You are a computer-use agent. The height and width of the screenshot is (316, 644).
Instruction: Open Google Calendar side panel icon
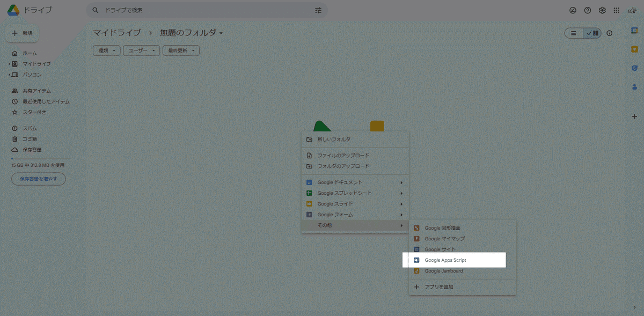(634, 31)
